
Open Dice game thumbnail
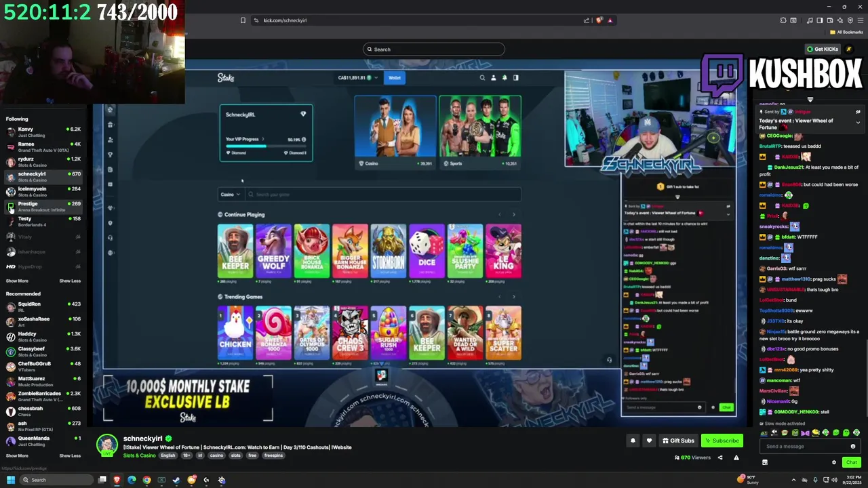click(427, 251)
